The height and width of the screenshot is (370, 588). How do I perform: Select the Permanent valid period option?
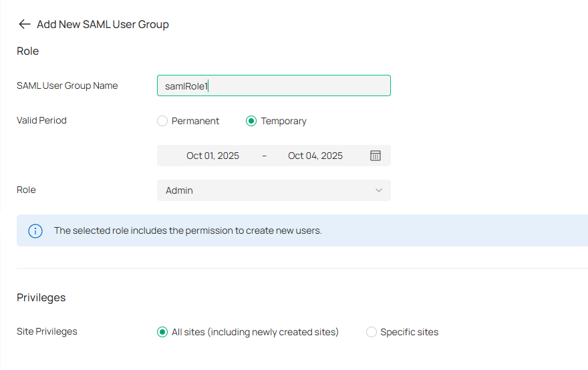pos(162,121)
